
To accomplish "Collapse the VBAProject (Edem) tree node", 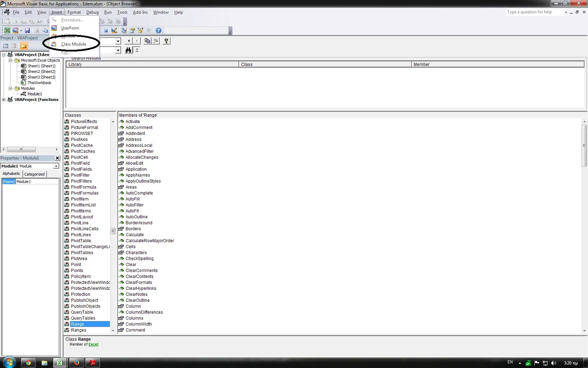I will coord(4,55).
